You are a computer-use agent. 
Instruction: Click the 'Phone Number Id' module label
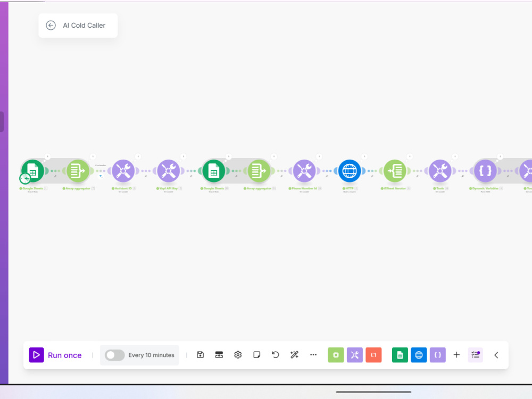tap(304, 188)
